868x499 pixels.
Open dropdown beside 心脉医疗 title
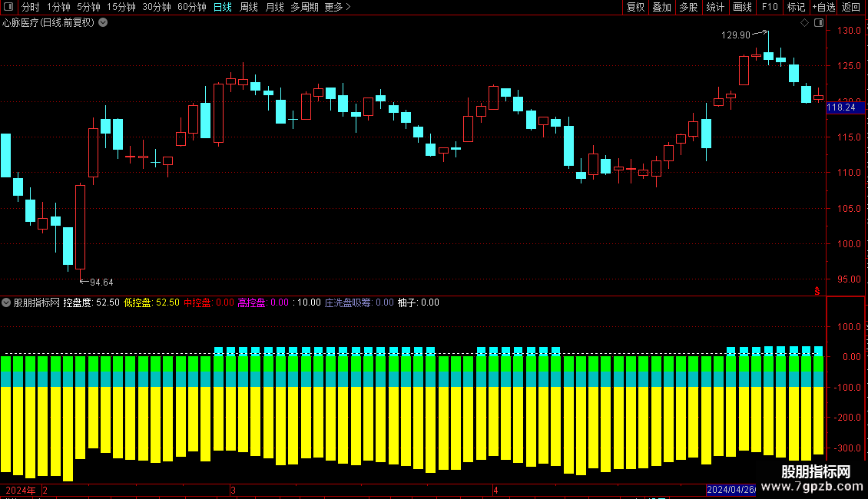pos(103,23)
